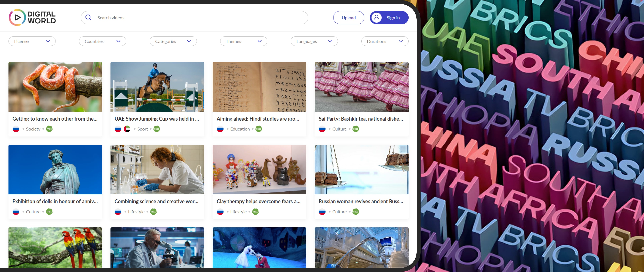Click Russian flag on Clay therapy card

(220, 212)
